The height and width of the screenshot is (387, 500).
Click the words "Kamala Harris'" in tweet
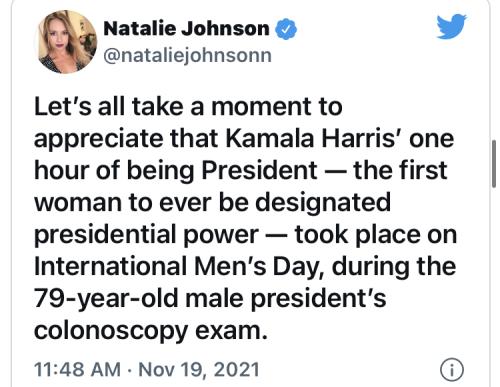point(315,139)
